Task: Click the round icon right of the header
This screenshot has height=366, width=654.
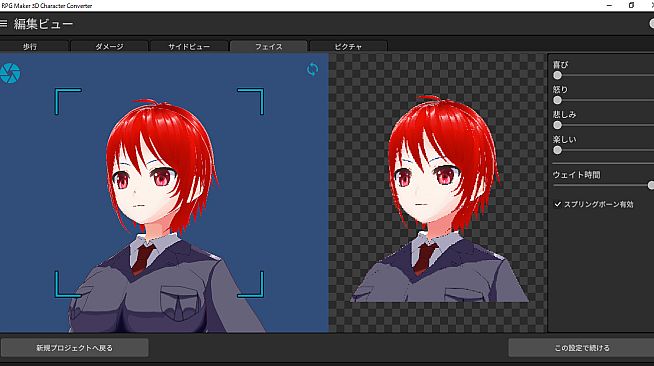Action: coord(651,24)
